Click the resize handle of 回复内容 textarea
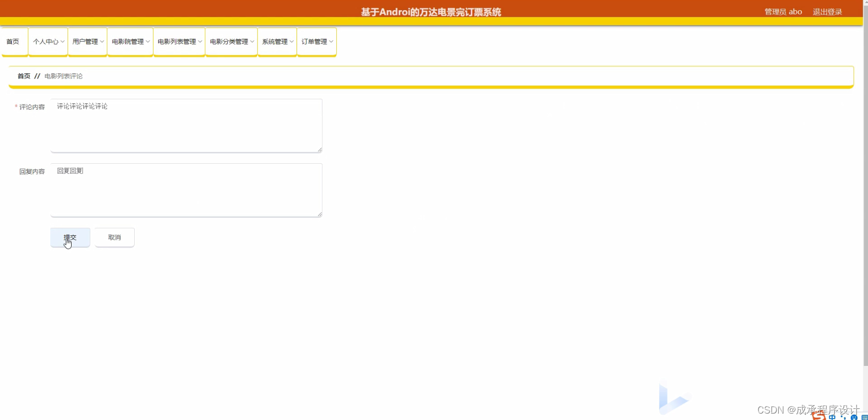This screenshot has width=868, height=420. tap(320, 214)
